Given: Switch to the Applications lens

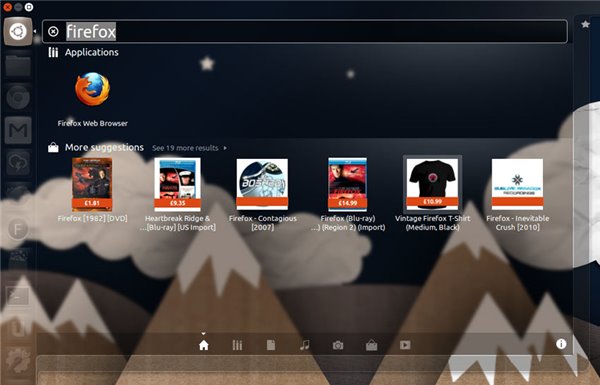Looking at the screenshot, I should (x=237, y=345).
